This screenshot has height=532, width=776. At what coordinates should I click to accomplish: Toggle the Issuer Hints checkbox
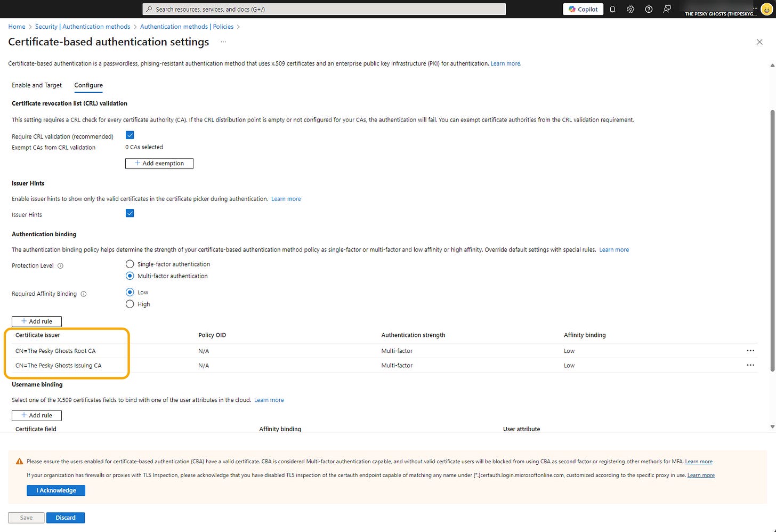pyautogui.click(x=130, y=213)
